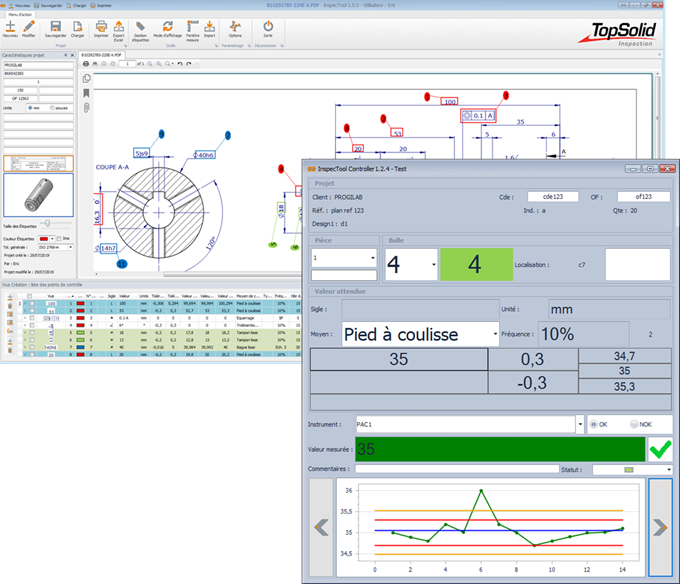Click Export Excel in the ribbon
Viewport: 680px width, 584px height.
119,28
